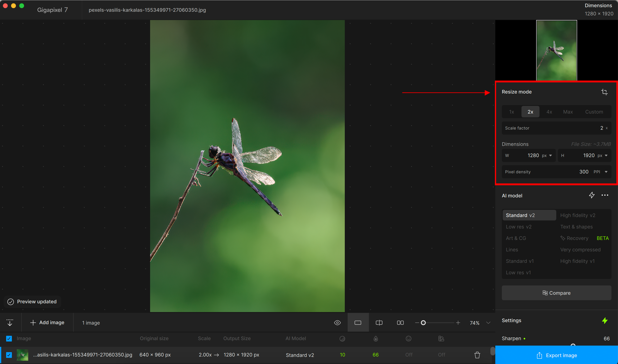
Task: Click the file list vertical scrollbar
Action: 492,351
